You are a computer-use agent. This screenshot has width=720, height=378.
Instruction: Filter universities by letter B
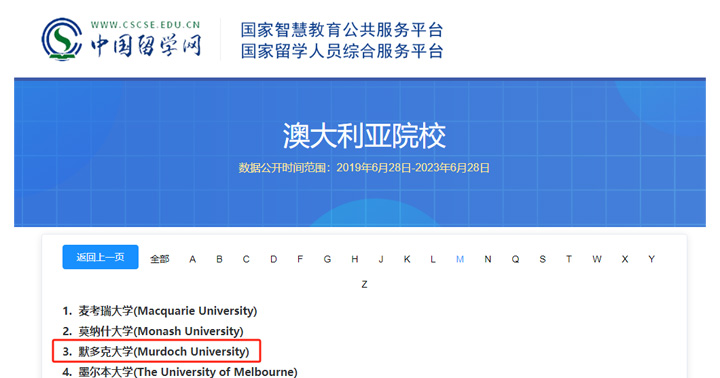tap(219, 259)
